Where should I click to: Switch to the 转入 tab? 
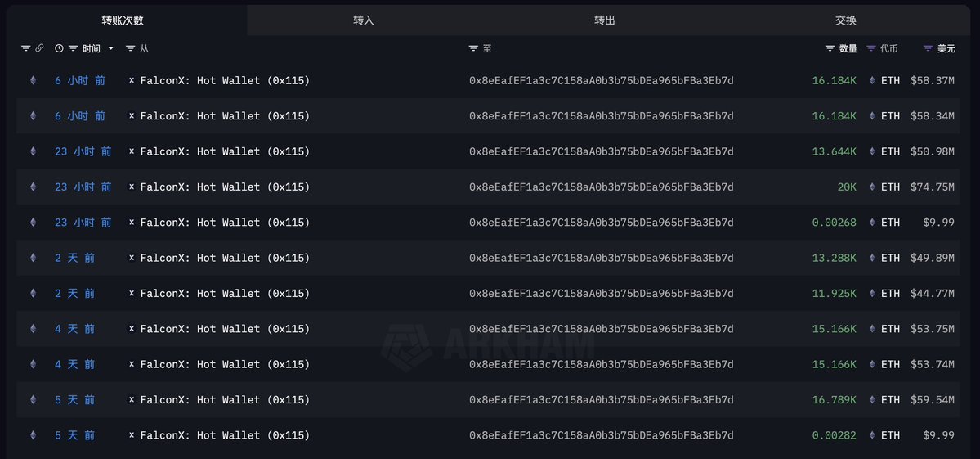click(x=363, y=20)
